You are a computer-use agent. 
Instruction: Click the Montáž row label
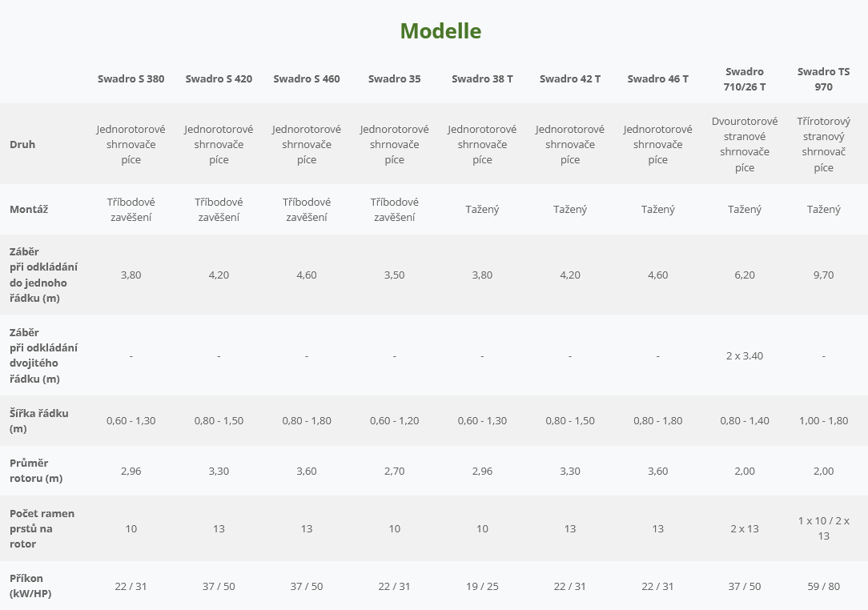coord(29,209)
